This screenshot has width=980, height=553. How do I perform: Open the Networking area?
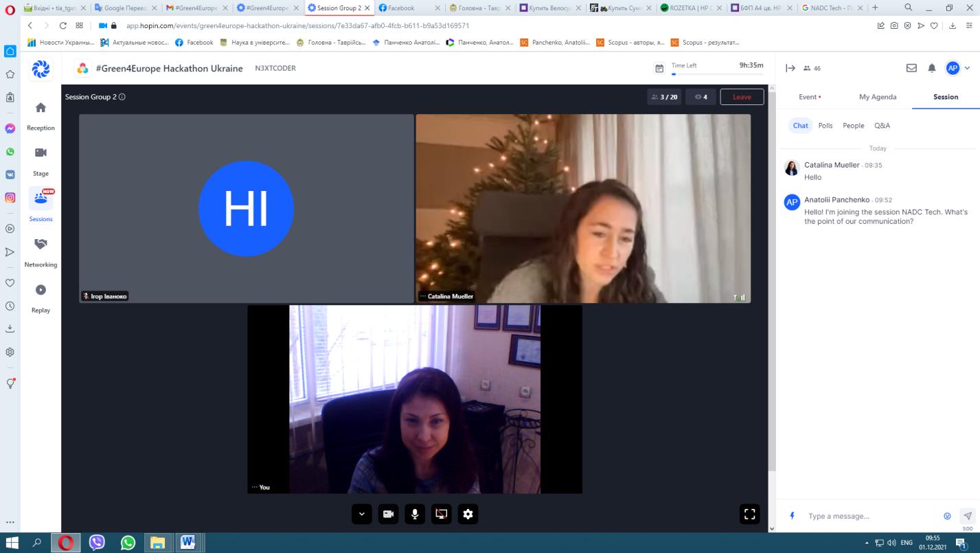click(41, 251)
